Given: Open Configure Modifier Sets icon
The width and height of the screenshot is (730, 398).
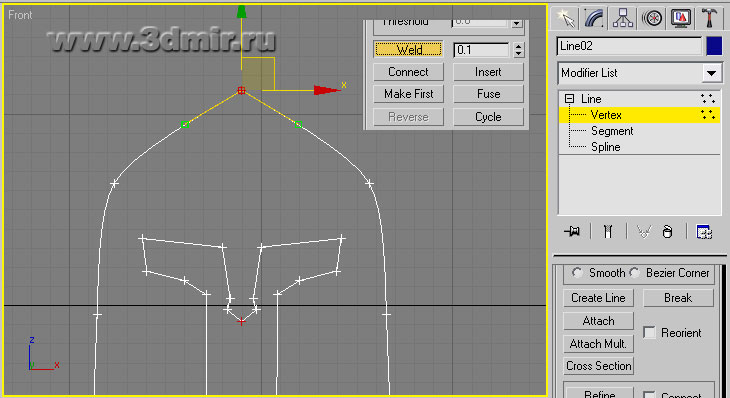Looking at the screenshot, I should (703, 231).
